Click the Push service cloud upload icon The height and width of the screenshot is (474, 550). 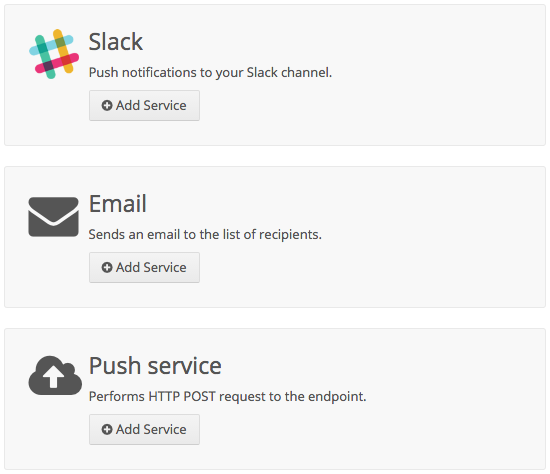[x=55, y=375]
